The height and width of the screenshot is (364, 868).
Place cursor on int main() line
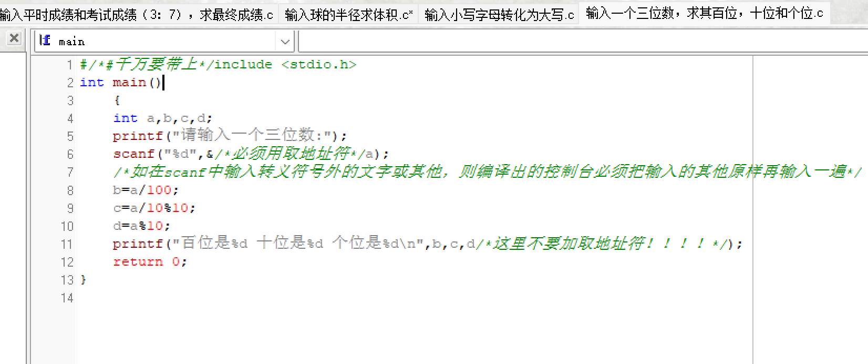click(120, 83)
